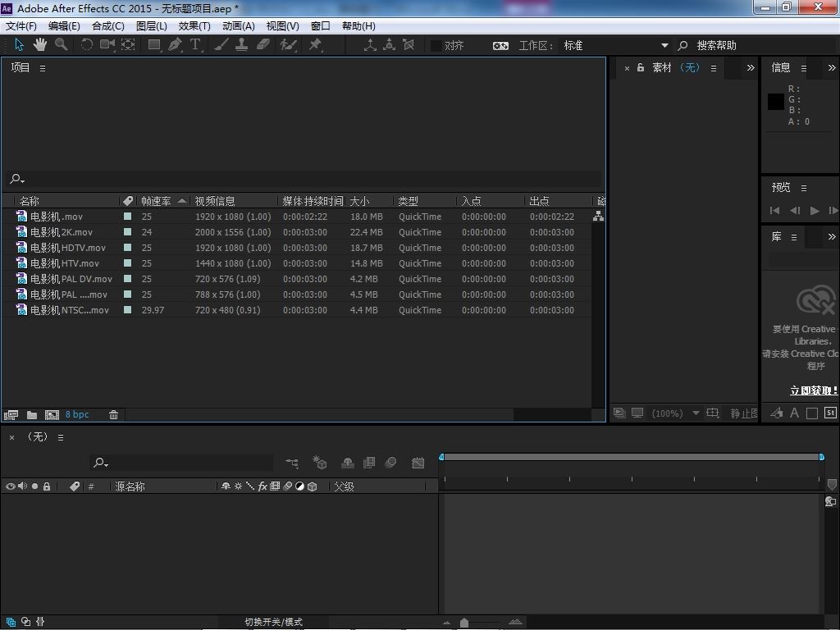The height and width of the screenshot is (630, 840).
Task: Select the Zoom magnifier tool
Action: pos(61,45)
